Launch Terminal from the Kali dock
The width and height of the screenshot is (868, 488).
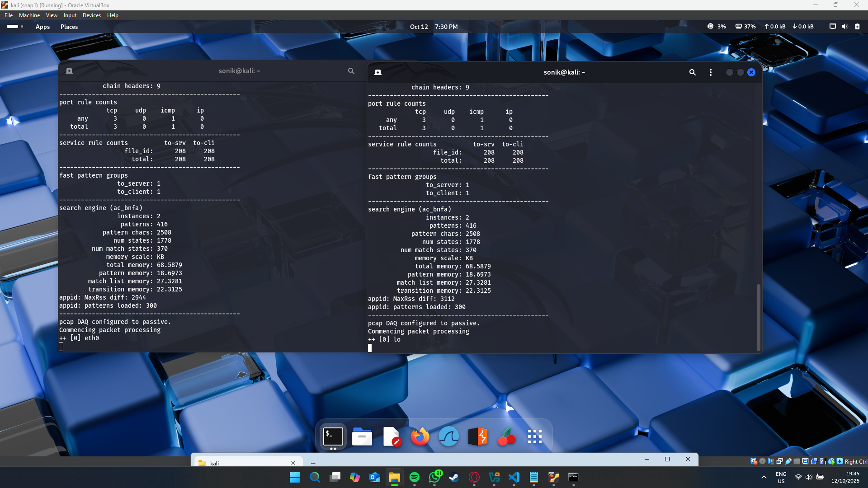click(333, 436)
